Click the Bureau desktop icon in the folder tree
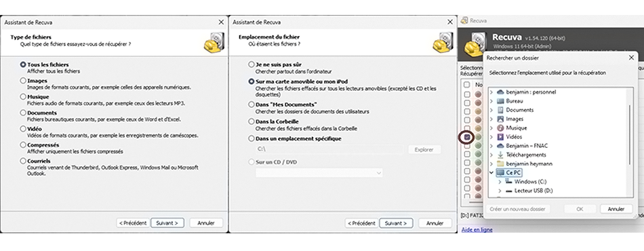Screen dimensions: 644x251 pos(500,101)
